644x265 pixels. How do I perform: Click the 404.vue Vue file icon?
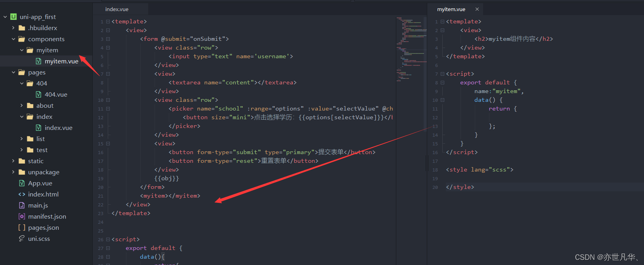click(38, 94)
